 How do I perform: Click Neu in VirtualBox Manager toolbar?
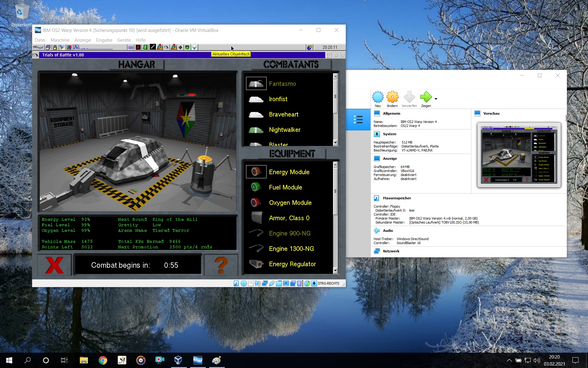(378, 99)
